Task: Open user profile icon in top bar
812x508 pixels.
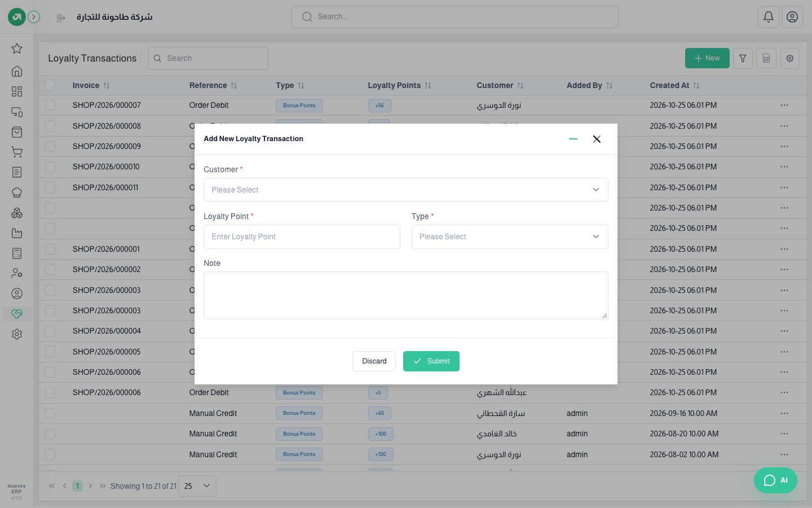Action: [792, 17]
